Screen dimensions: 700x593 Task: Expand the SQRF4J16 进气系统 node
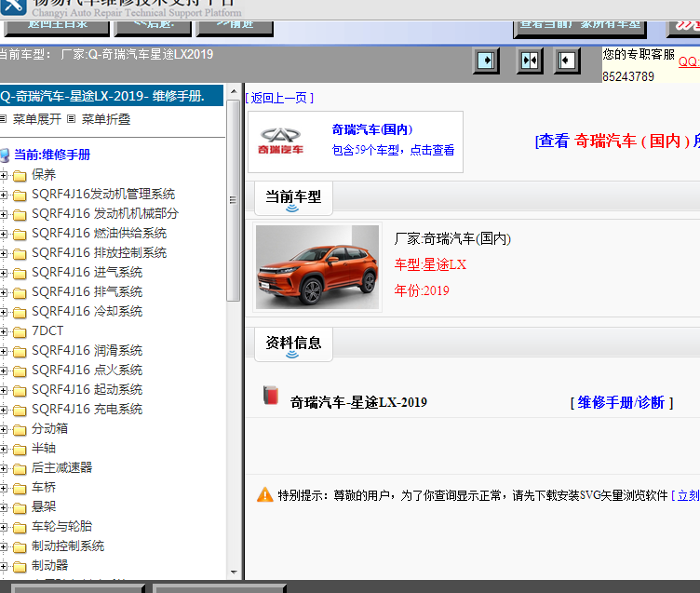(4, 274)
